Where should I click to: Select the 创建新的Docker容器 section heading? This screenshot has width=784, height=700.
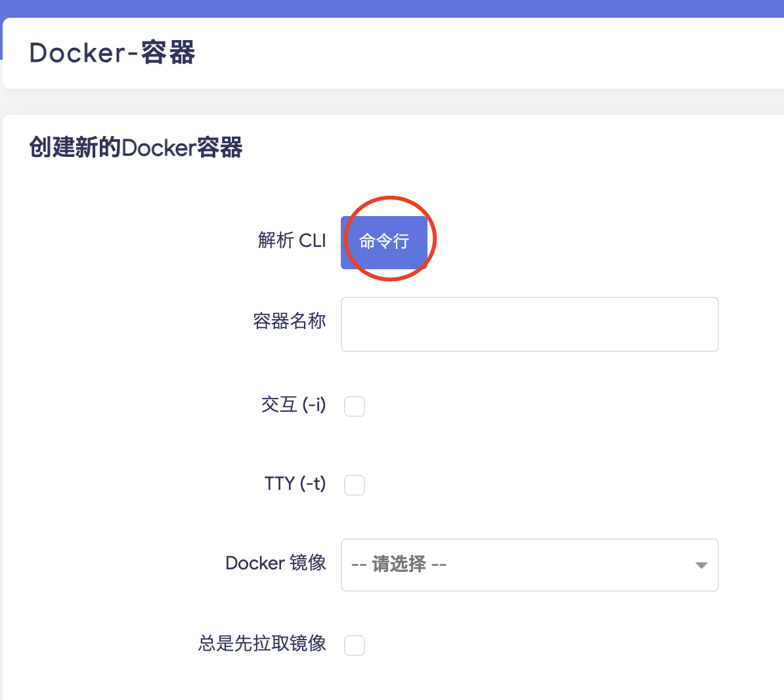[134, 148]
